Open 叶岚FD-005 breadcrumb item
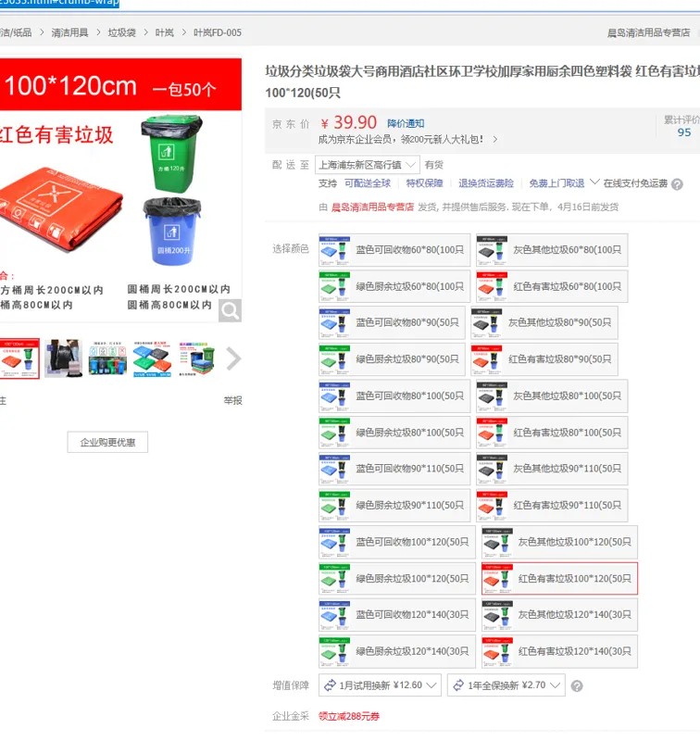 coord(218,32)
